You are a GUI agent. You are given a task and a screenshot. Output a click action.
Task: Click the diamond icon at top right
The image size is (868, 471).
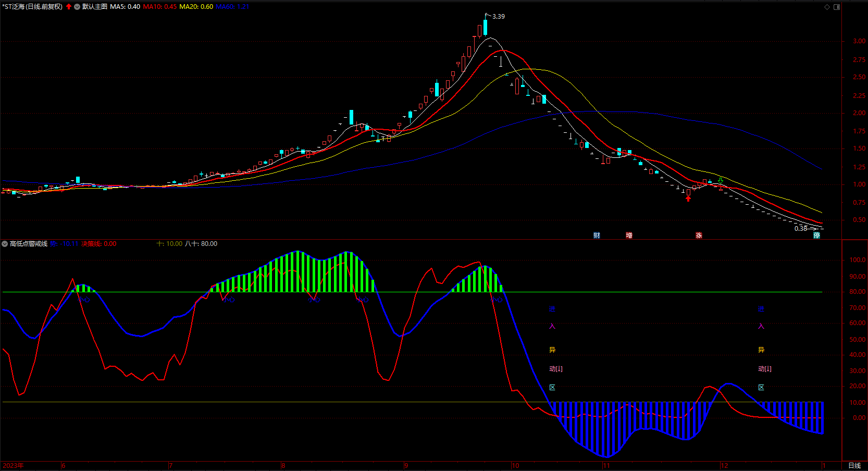coord(827,7)
